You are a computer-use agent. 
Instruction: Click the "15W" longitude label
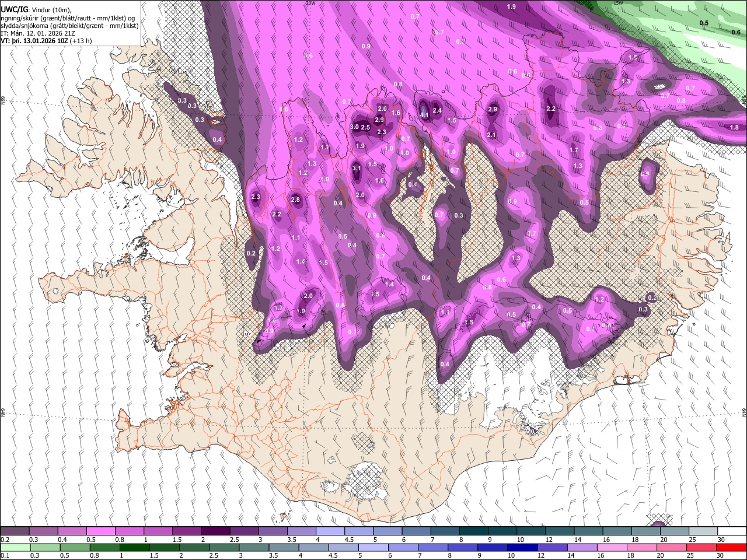pyautogui.click(x=619, y=3)
